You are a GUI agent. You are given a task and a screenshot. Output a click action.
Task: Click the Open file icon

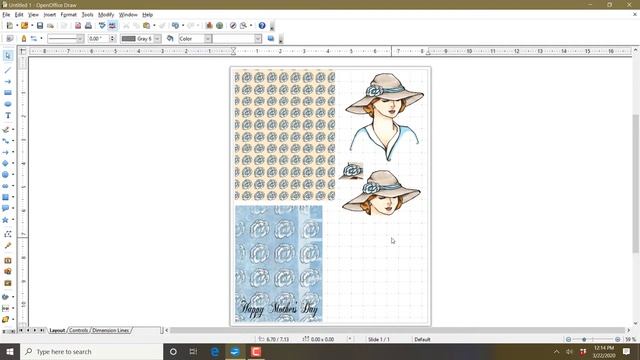click(x=24, y=26)
